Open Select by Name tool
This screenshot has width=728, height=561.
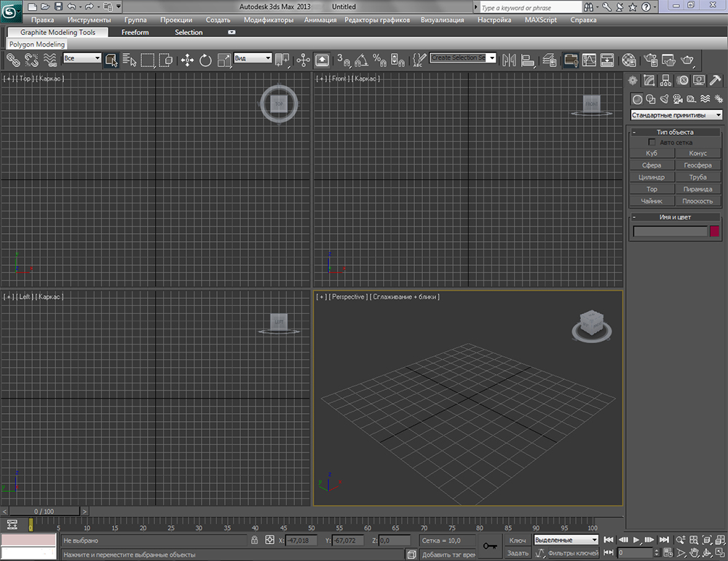130,60
